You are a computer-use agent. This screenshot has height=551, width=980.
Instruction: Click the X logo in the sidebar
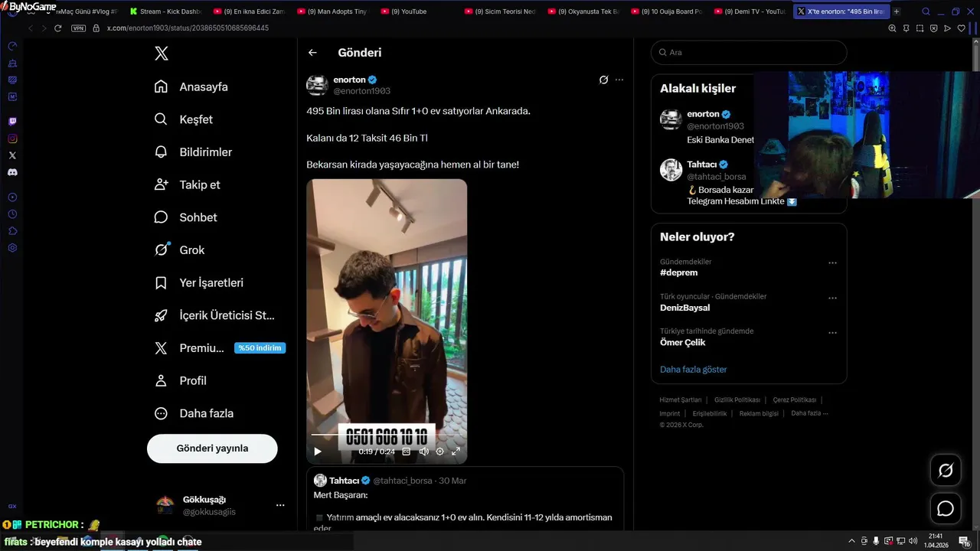tap(162, 54)
